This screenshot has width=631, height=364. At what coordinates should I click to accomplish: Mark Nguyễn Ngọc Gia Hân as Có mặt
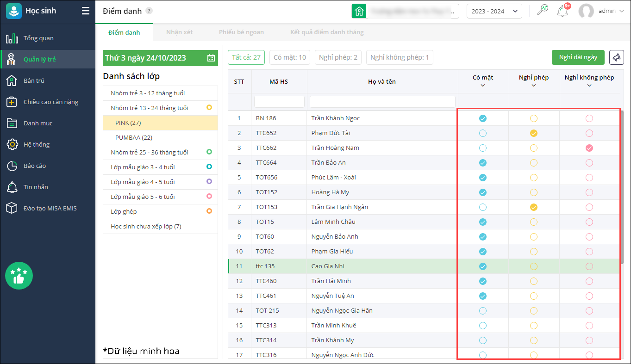[483, 311]
